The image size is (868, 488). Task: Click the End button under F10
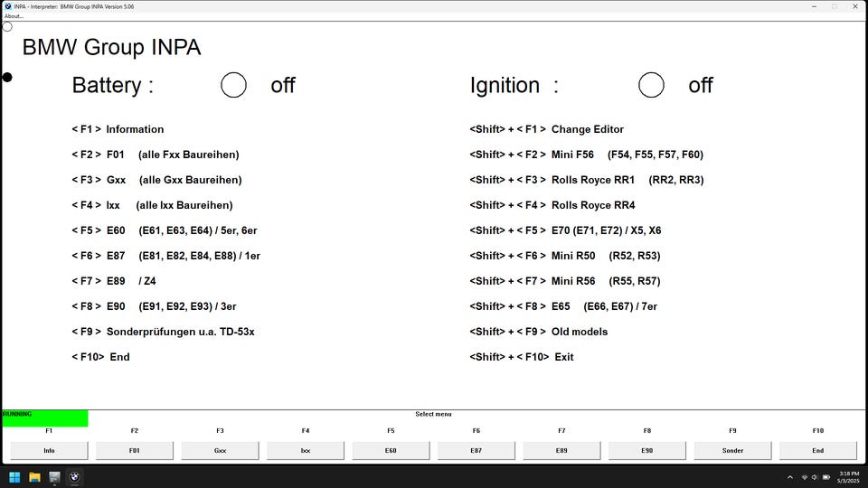click(818, 450)
